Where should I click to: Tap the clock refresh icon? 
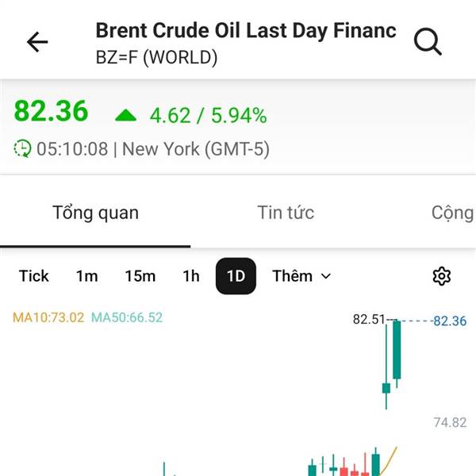(23, 148)
